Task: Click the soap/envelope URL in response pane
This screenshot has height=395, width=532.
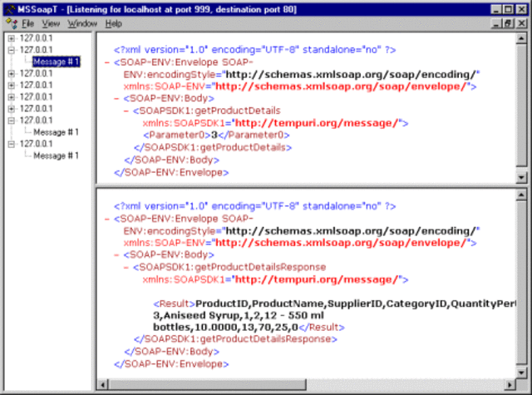Action: click(341, 243)
